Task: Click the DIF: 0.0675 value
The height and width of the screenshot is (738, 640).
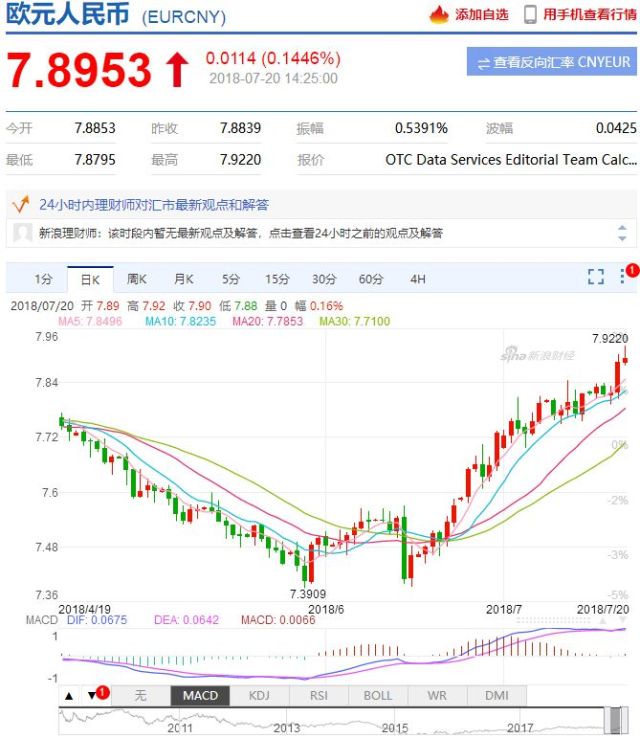Action: click(x=97, y=620)
